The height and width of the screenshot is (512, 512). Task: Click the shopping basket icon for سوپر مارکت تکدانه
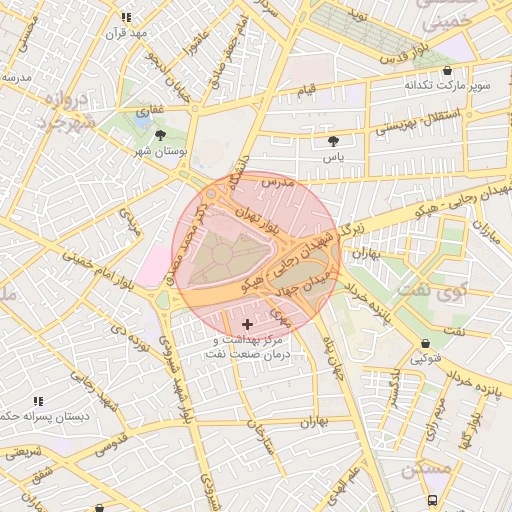447,71
